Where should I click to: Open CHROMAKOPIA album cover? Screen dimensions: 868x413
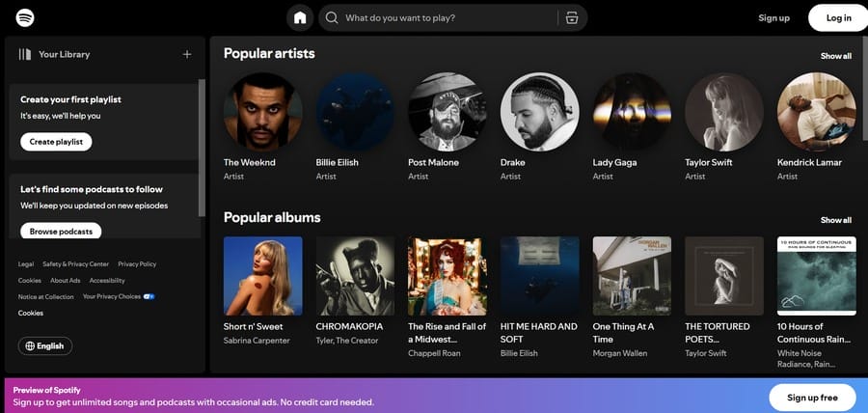point(355,276)
